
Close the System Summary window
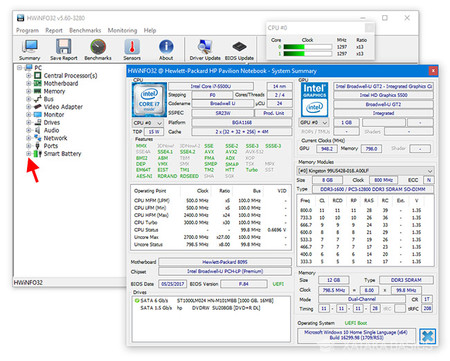click(433, 71)
